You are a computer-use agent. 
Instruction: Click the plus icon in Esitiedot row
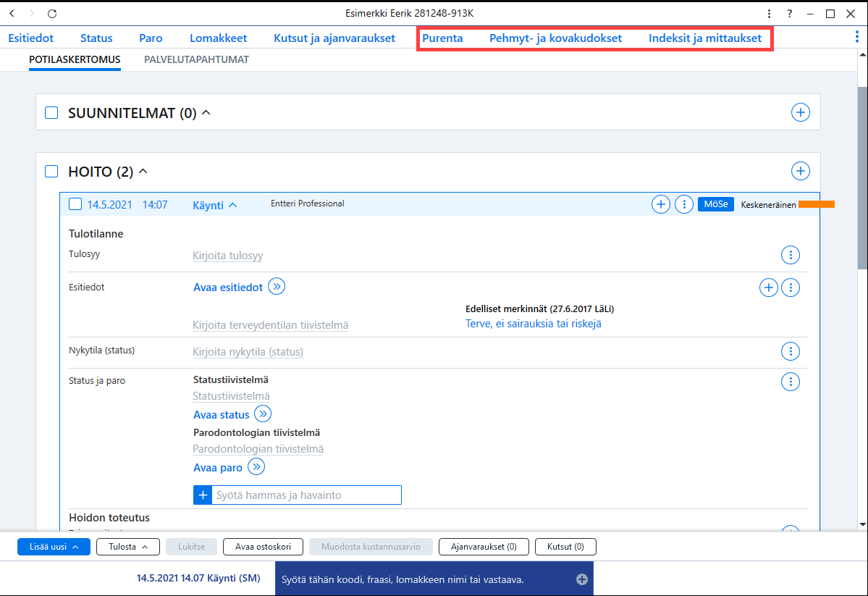click(768, 287)
